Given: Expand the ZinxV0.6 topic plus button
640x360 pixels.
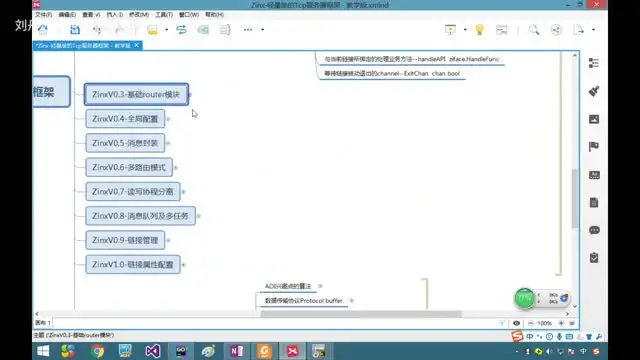Looking at the screenshot, I should coord(176,168).
